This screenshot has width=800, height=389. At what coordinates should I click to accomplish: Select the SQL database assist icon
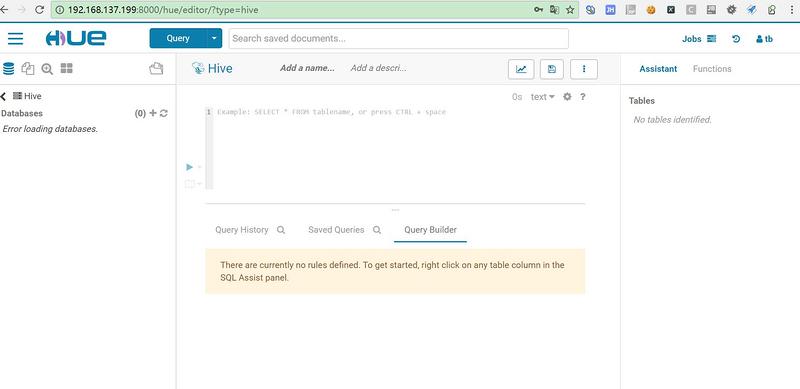(9, 68)
